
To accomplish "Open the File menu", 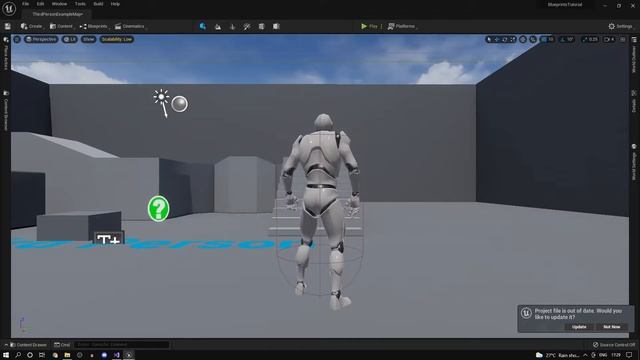I will 25,4.
